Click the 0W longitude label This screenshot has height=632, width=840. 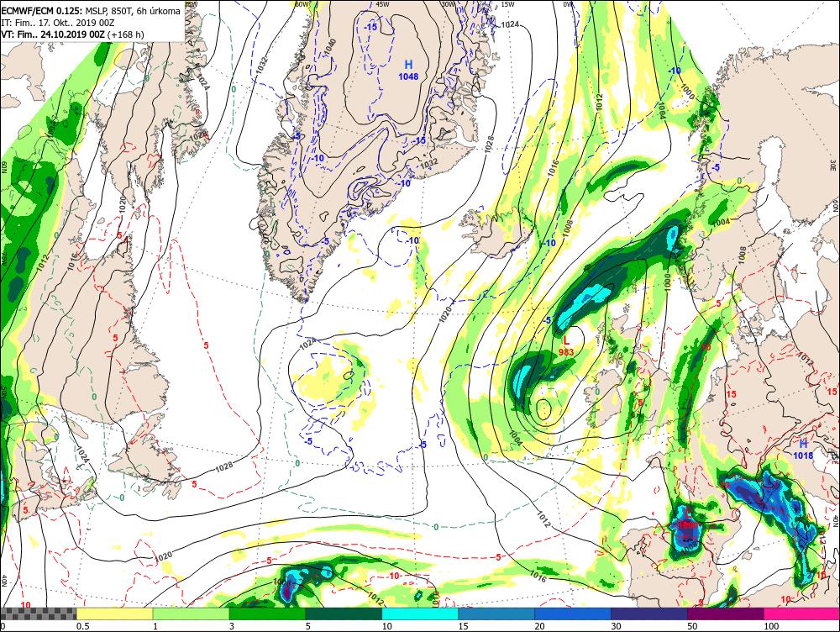coord(568,3)
